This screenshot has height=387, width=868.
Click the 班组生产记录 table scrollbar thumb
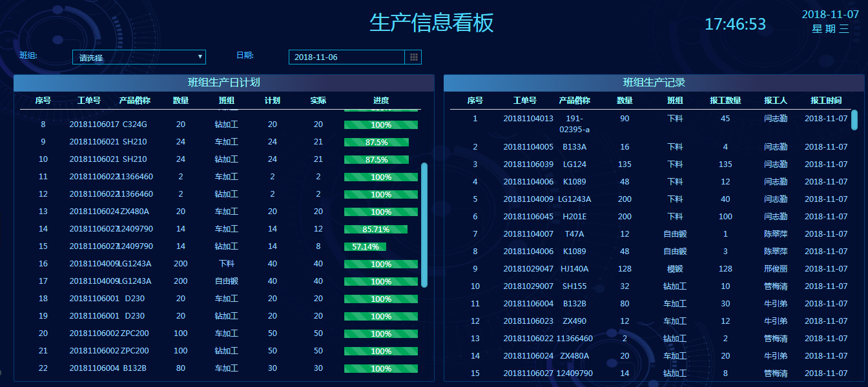(854, 120)
